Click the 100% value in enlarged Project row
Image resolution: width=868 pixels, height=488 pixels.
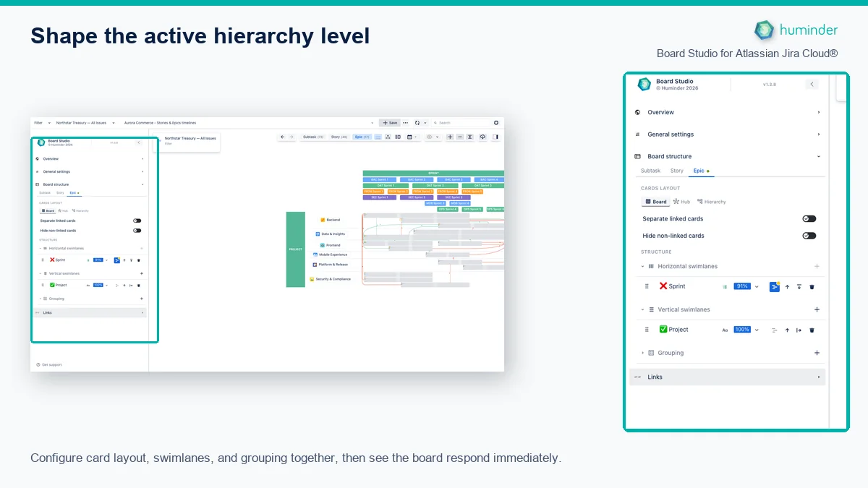click(742, 330)
